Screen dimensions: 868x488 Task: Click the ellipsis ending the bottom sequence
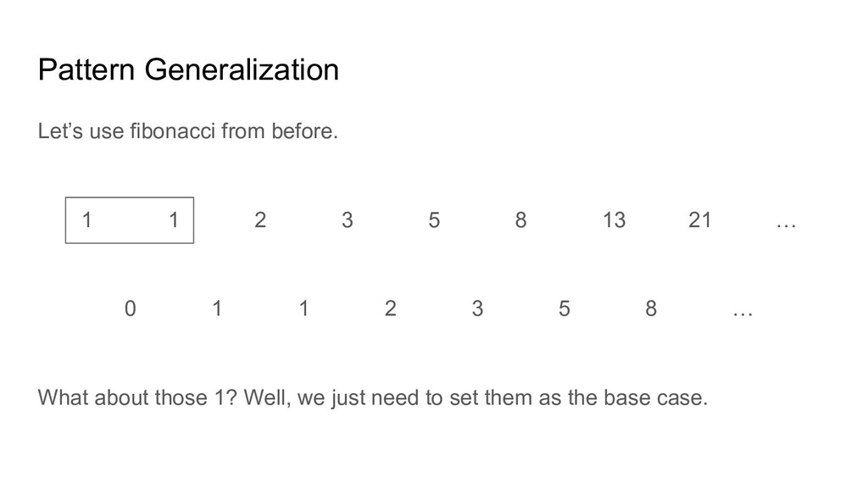(x=743, y=314)
